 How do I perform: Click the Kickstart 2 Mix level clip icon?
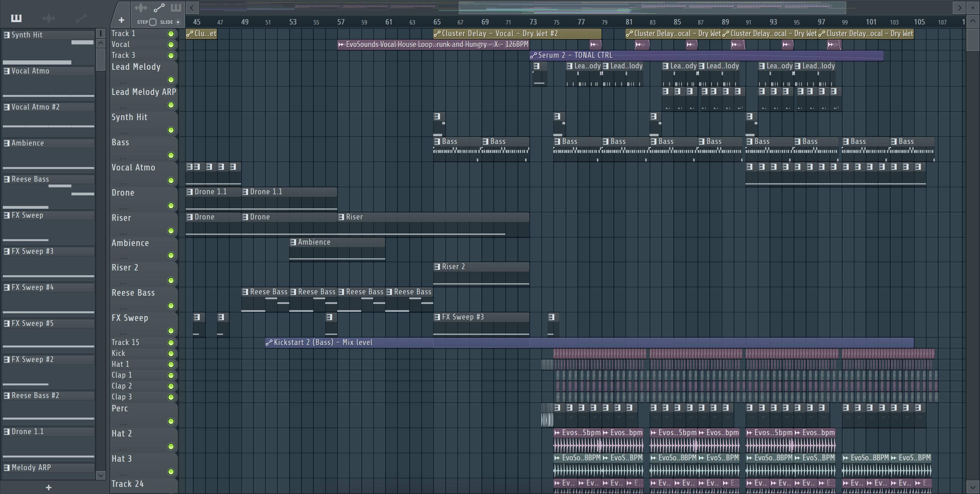pyautogui.click(x=269, y=343)
